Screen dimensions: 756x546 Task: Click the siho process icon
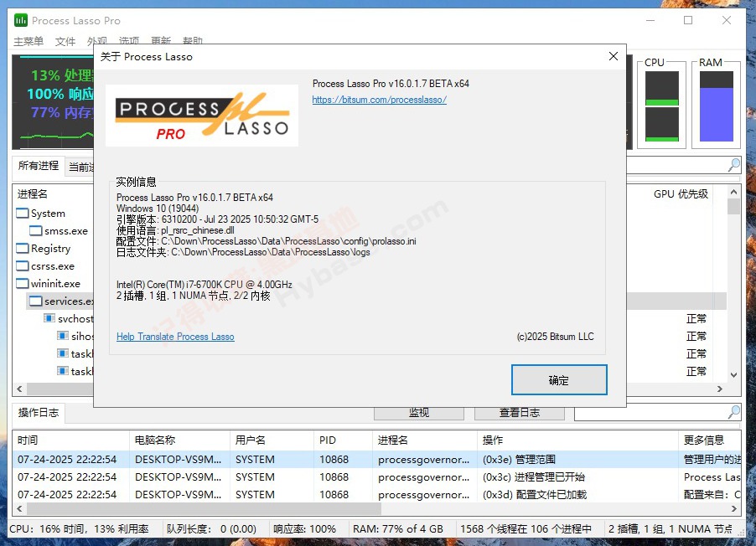pos(63,336)
